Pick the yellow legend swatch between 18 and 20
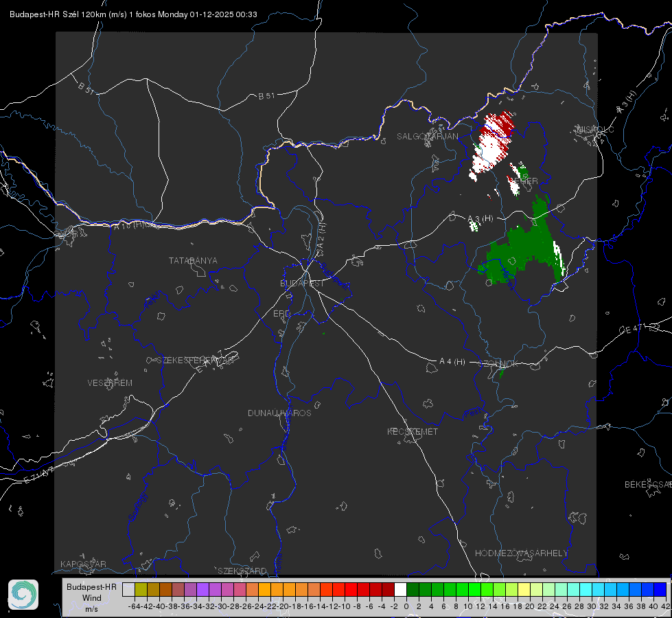Image resolution: width=672 pixels, height=618 pixels. tap(524, 589)
